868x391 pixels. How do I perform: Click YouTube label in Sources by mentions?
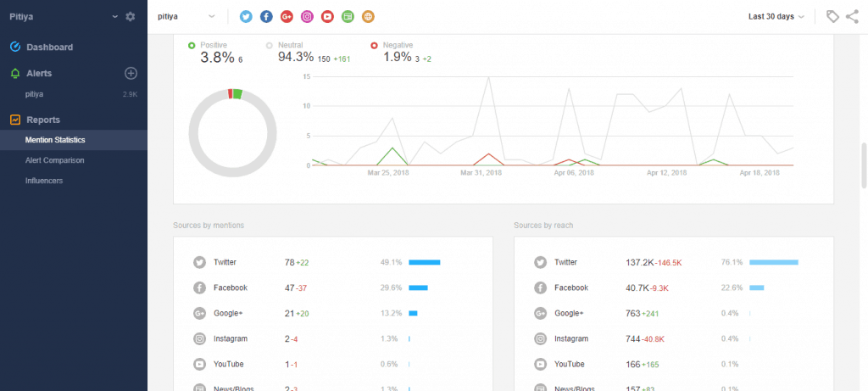(x=227, y=365)
